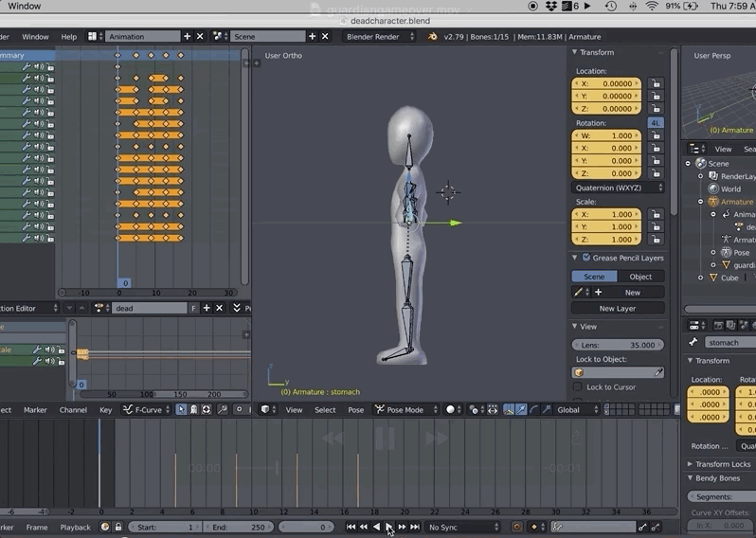Collapse the Bendy Bones panel
Viewport: 756px width, 538px height.
pos(690,478)
